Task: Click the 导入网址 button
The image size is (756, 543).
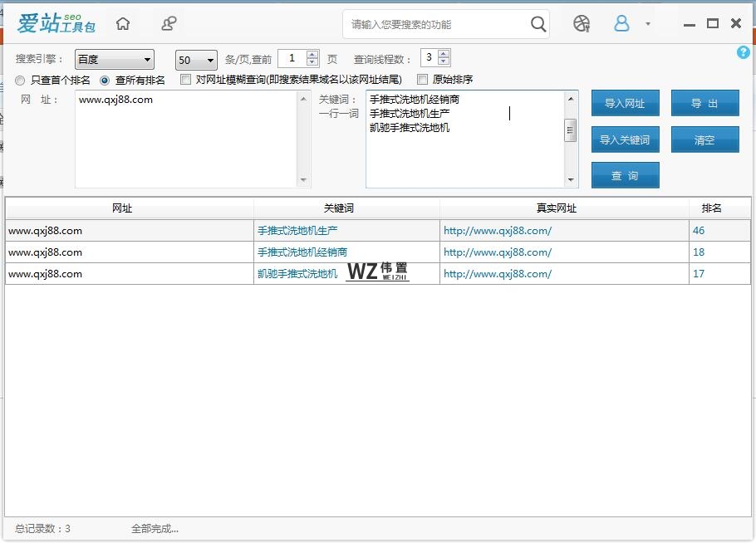Action: [625, 104]
